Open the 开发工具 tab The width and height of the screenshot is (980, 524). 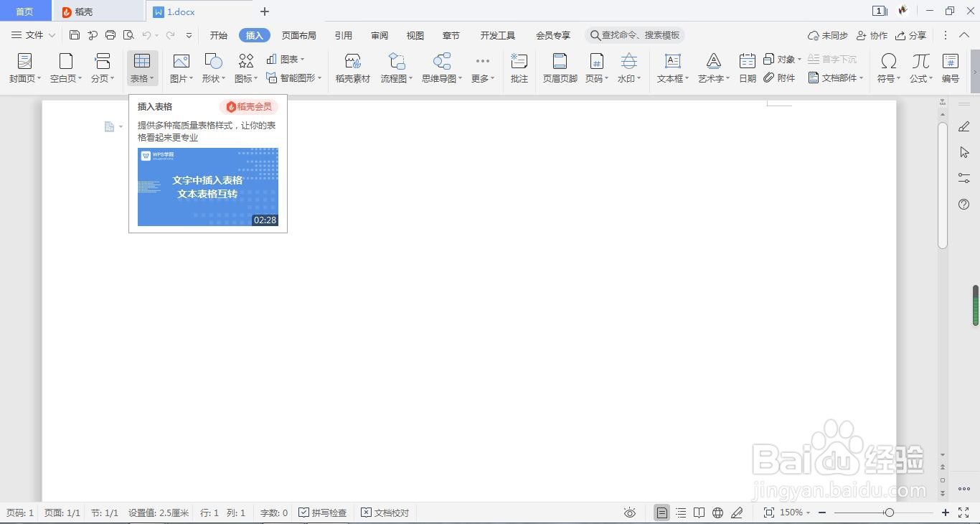point(498,35)
